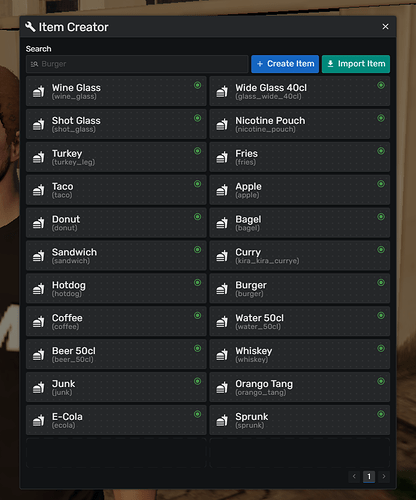Click the Create Item button
Image resolution: width=416 pixels, height=500 pixels.
[285, 64]
